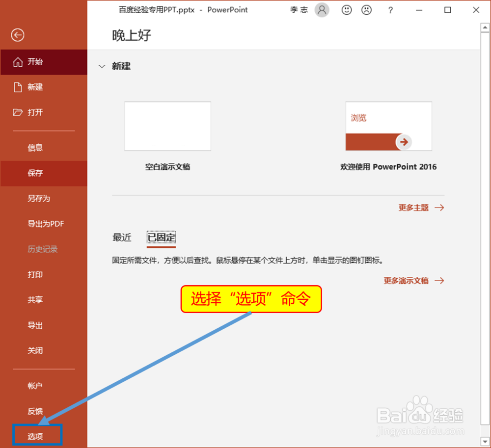
Task: Click the frown feedback icon
Action: pyautogui.click(x=366, y=10)
